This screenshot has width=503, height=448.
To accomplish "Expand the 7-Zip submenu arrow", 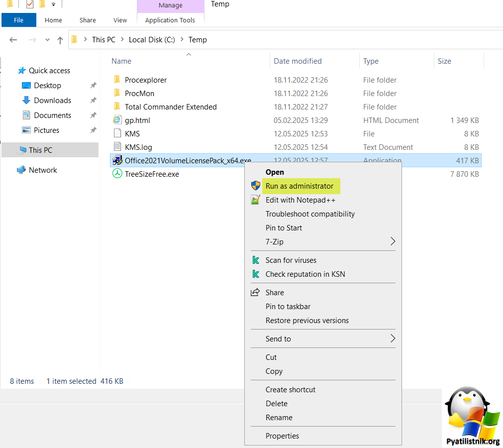I will [x=393, y=241].
